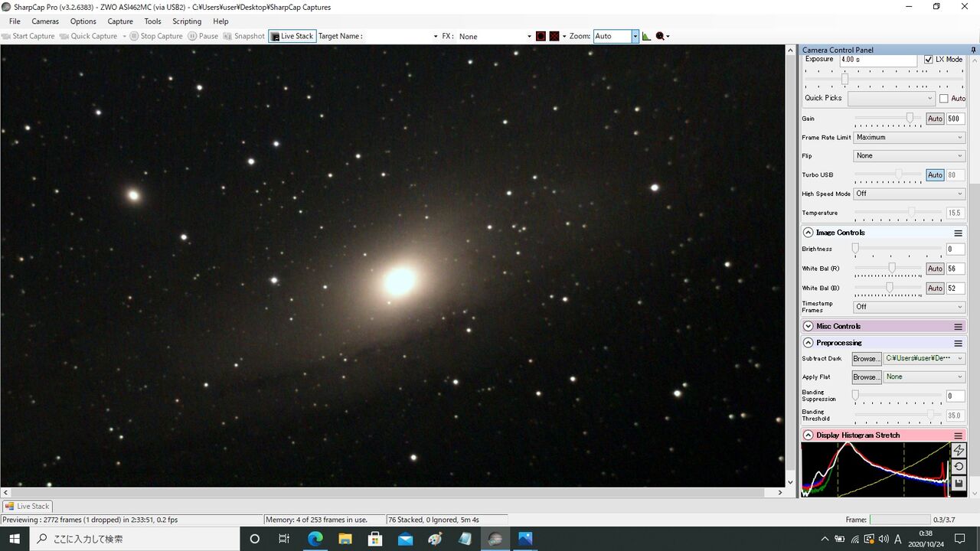The height and width of the screenshot is (551, 980).
Task: Click Browse for Apply Flat
Action: coord(866,377)
